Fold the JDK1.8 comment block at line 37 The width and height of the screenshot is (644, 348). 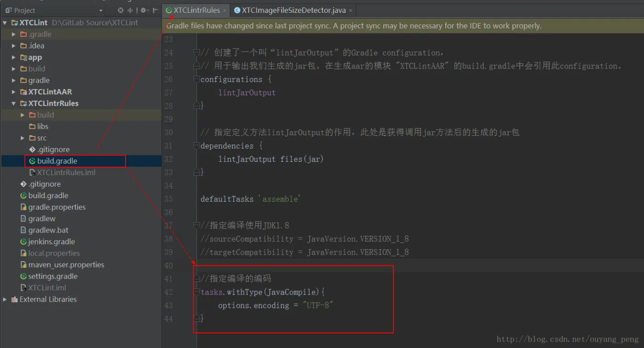coord(197,225)
